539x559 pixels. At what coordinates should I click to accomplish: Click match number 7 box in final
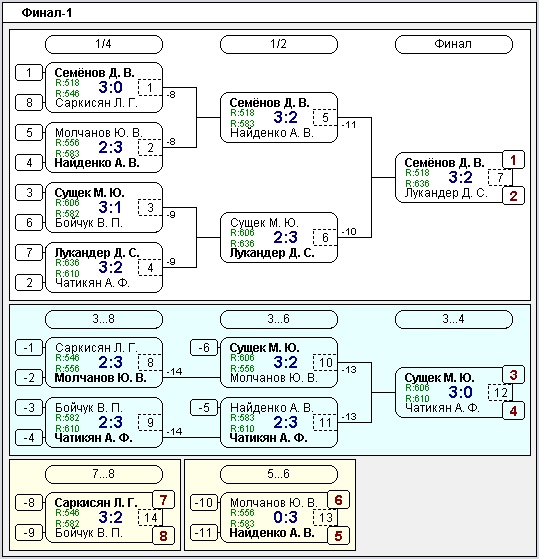tap(500, 177)
